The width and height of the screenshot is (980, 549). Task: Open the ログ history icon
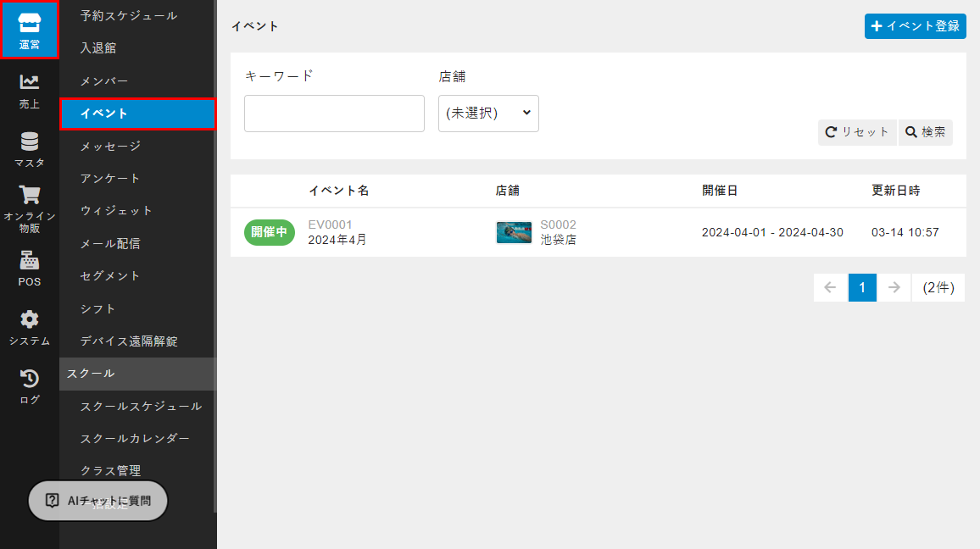tap(30, 386)
